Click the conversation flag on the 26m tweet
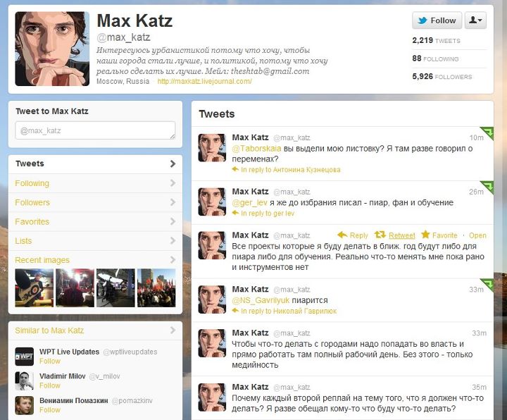Viewport: 507px width, 420px height. coord(487,187)
